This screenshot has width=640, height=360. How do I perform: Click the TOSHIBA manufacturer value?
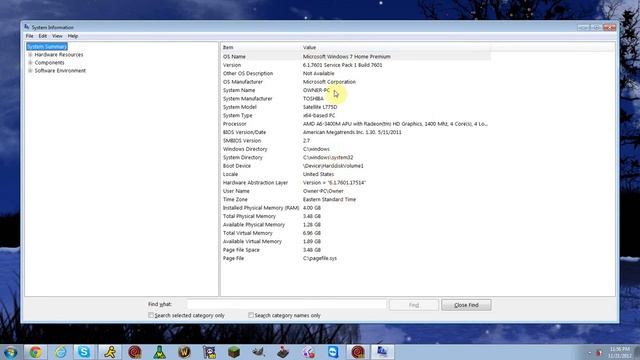pyautogui.click(x=313, y=99)
